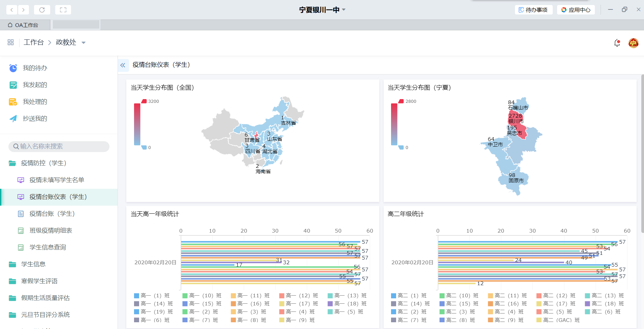Screen dimensions: 644x329
Task: Select the OA工作台 tab
Action: click(25, 25)
